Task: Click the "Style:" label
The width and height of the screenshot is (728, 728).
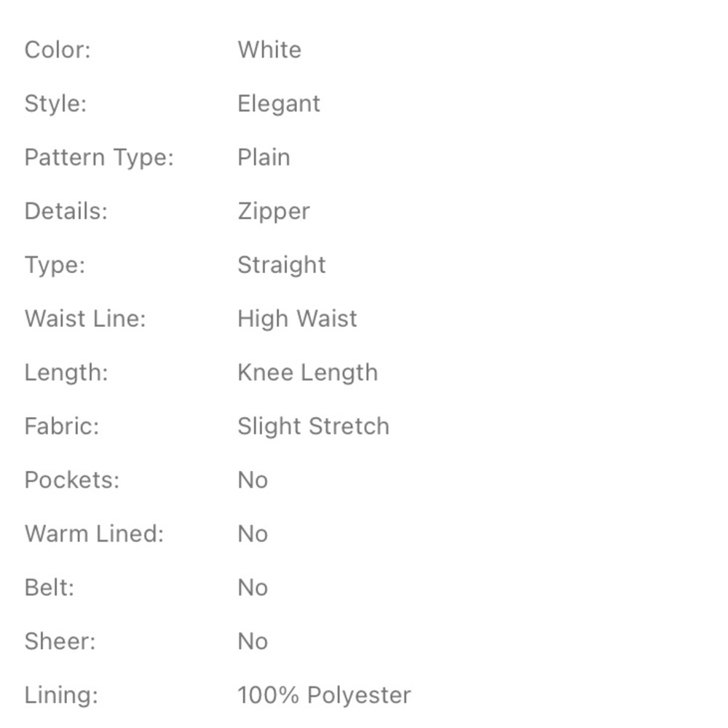Action: 55,103
